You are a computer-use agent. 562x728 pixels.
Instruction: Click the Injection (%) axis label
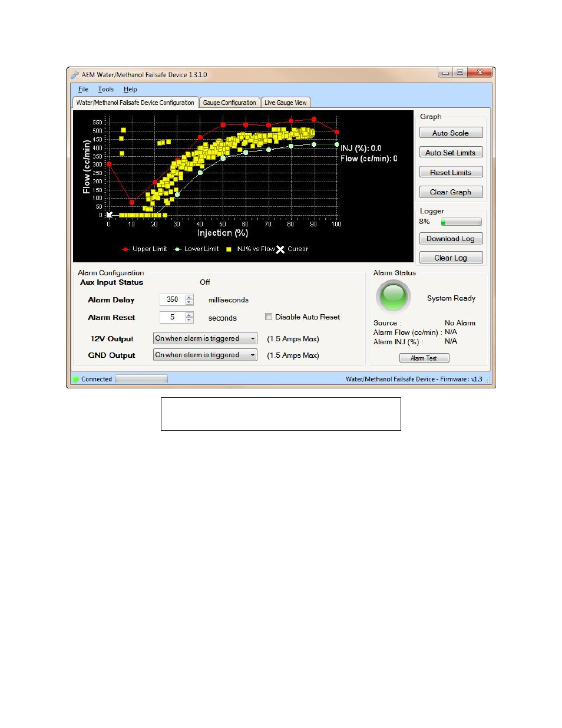[x=223, y=233]
